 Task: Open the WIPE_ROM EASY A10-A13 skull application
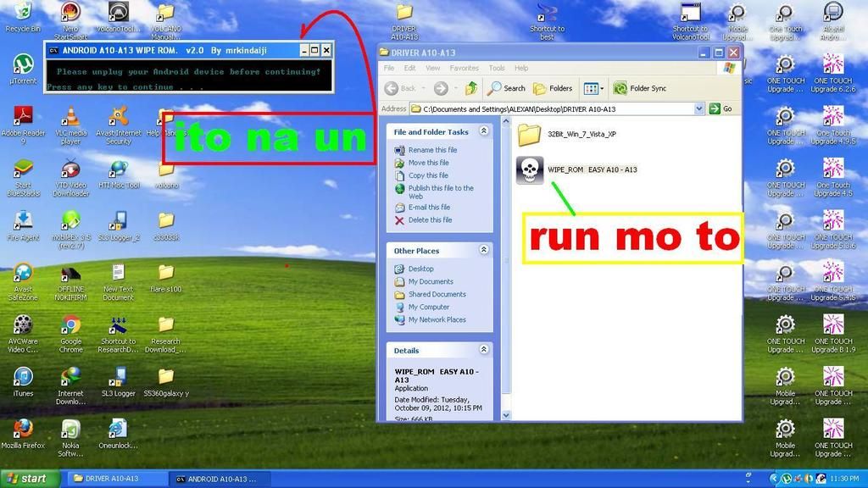(530, 170)
